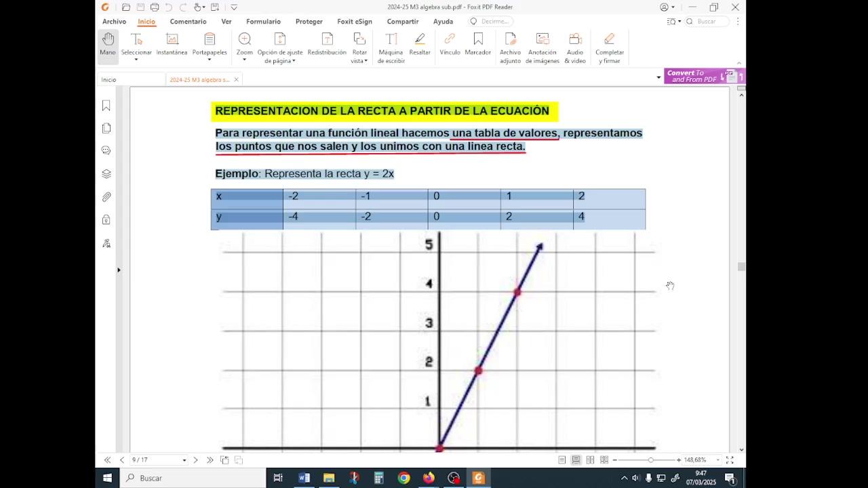This screenshot has height=488, width=868.
Task: Attach a file with Archivo adjunto
Action: pyautogui.click(x=511, y=47)
